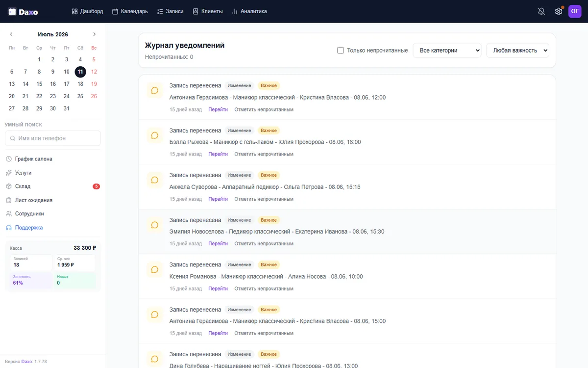588x368 pixels.
Task: Click headset icon next to Поддержка
Action: pos(9,228)
